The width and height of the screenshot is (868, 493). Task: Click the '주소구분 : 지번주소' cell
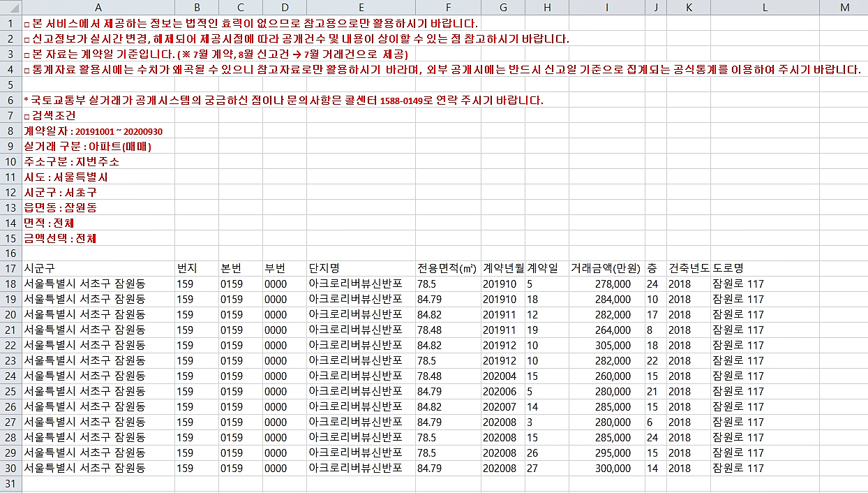coord(98,161)
